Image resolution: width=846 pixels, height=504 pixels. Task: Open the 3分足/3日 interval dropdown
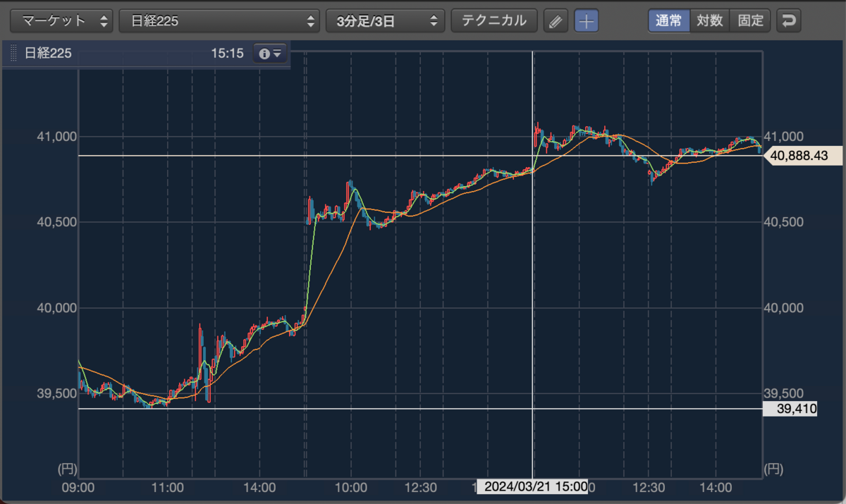385,21
